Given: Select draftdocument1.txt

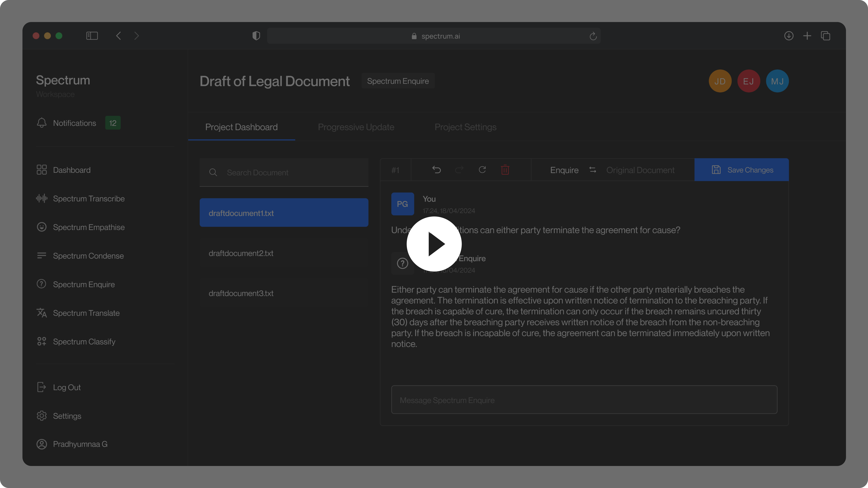Looking at the screenshot, I should 284,213.
